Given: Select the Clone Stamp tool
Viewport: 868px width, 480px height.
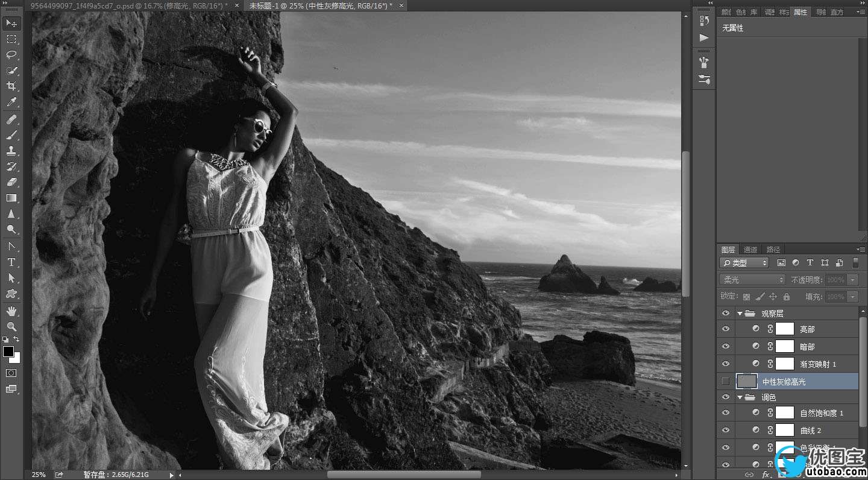Looking at the screenshot, I should point(11,151).
